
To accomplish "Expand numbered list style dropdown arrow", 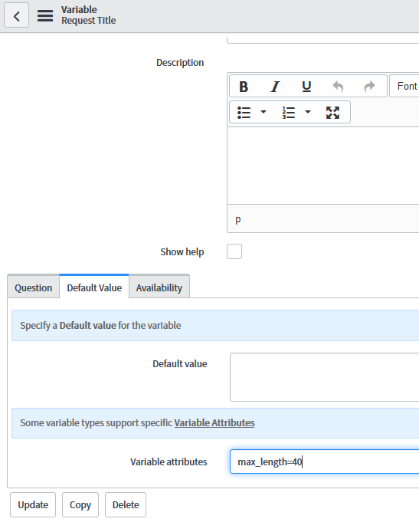I will click(308, 112).
